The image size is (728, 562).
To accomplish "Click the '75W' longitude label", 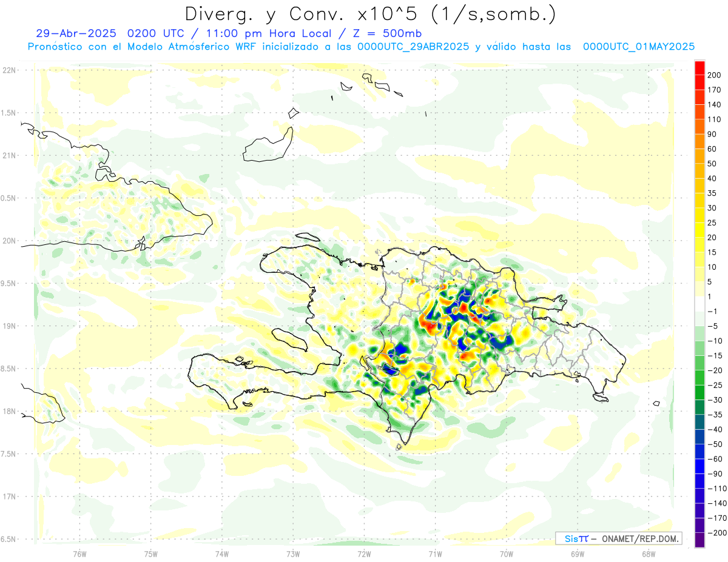I will click(150, 554).
